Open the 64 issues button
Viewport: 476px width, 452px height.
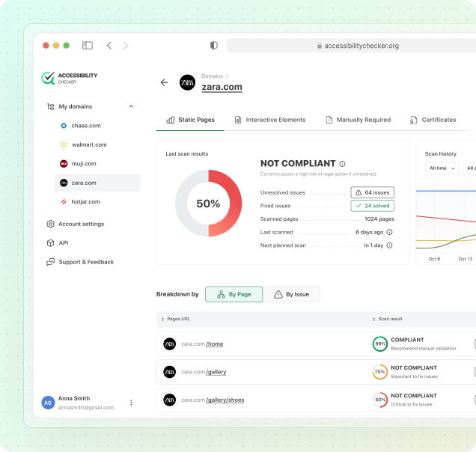click(373, 192)
